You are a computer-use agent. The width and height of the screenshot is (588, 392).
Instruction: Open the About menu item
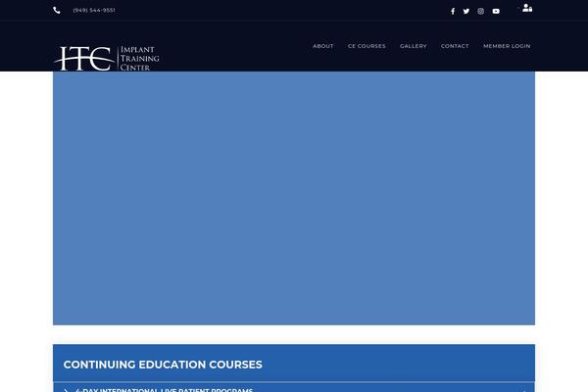point(323,46)
